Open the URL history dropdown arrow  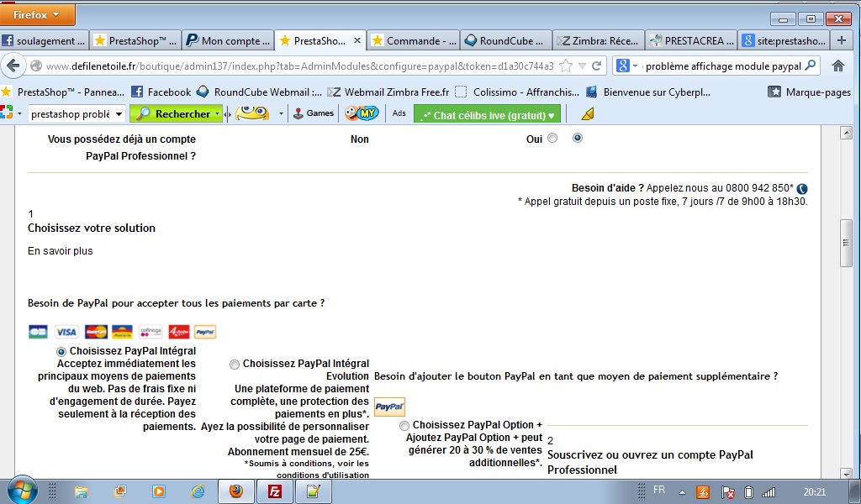tap(582, 66)
